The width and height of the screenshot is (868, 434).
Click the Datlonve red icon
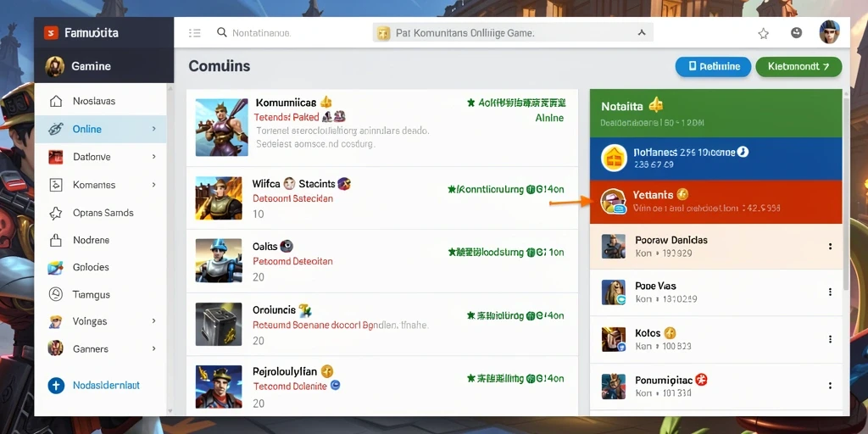pyautogui.click(x=56, y=157)
